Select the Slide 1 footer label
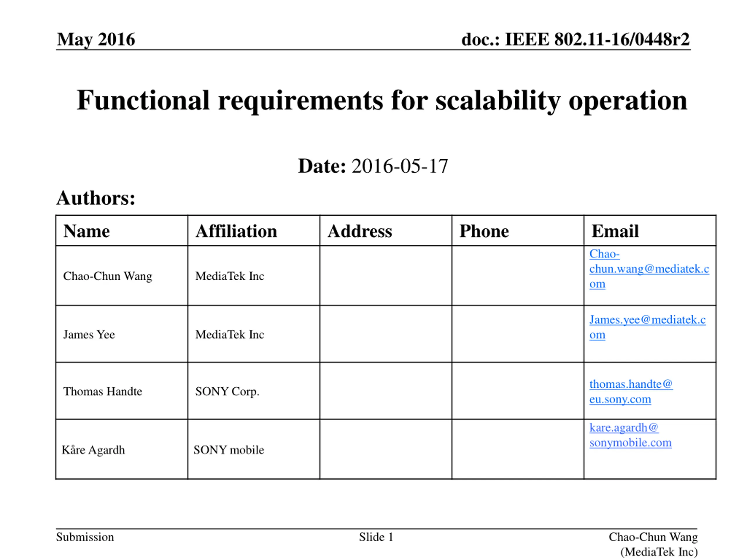 [376, 537]
